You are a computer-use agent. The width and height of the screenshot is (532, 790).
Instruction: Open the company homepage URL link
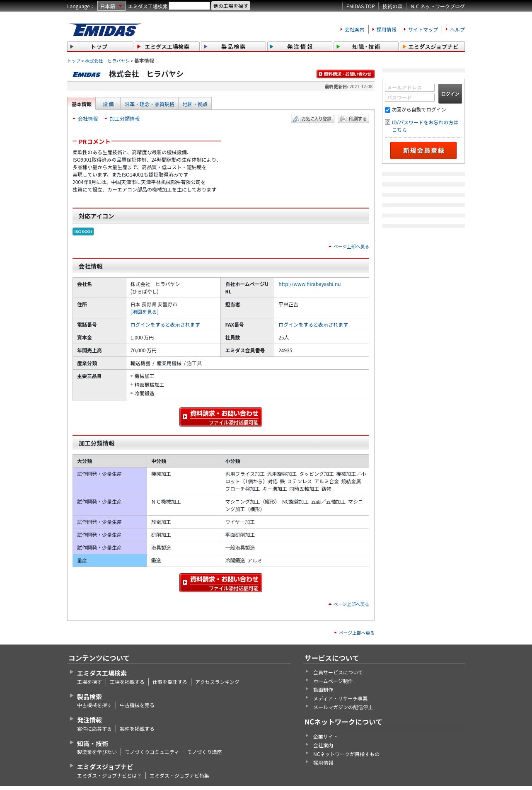(310, 284)
